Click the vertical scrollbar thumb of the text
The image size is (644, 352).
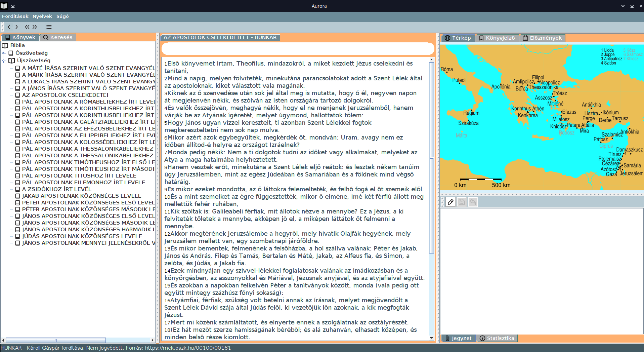pos(432,158)
